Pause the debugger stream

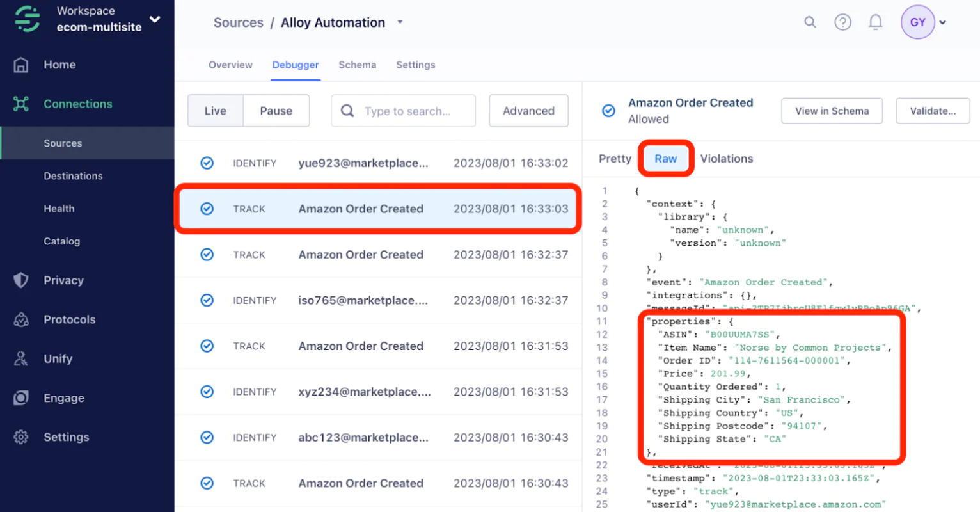coord(276,111)
